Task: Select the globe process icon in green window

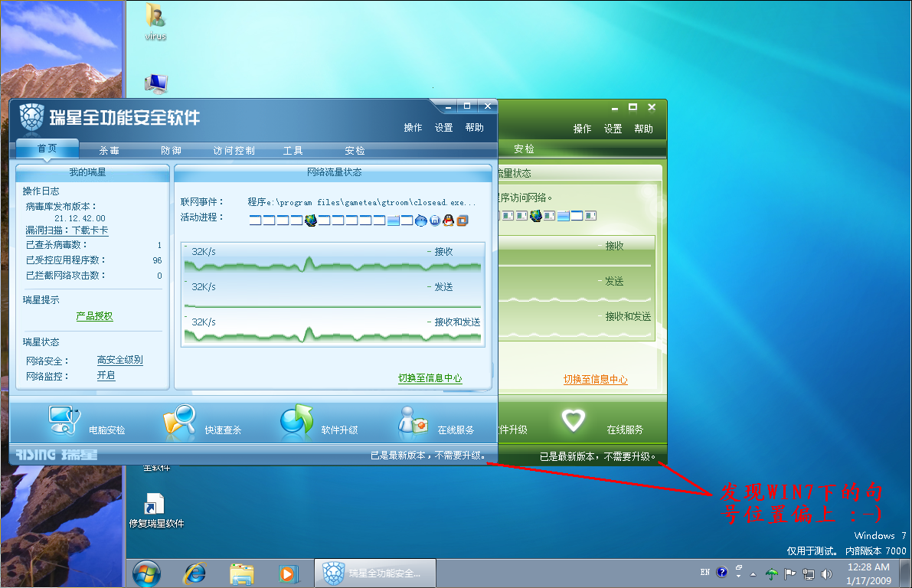Action: pos(536,216)
